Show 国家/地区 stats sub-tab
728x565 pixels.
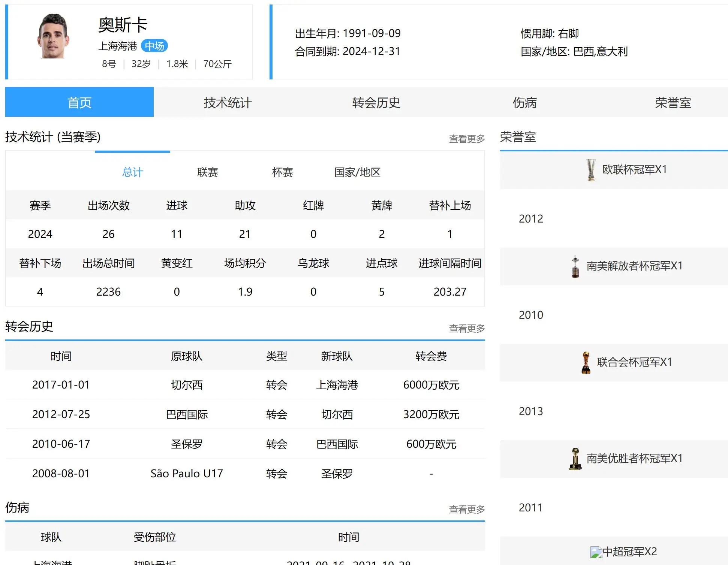(357, 172)
